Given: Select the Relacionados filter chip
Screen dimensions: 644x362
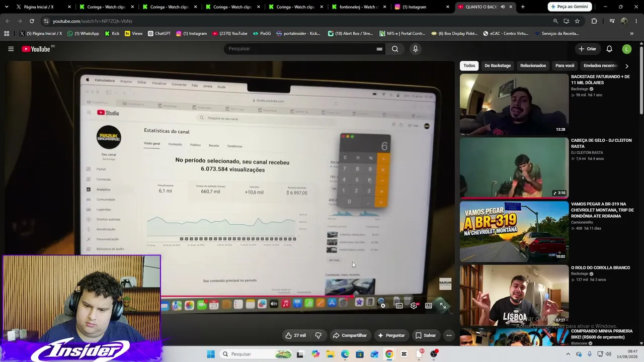Looking at the screenshot, I should [x=533, y=66].
